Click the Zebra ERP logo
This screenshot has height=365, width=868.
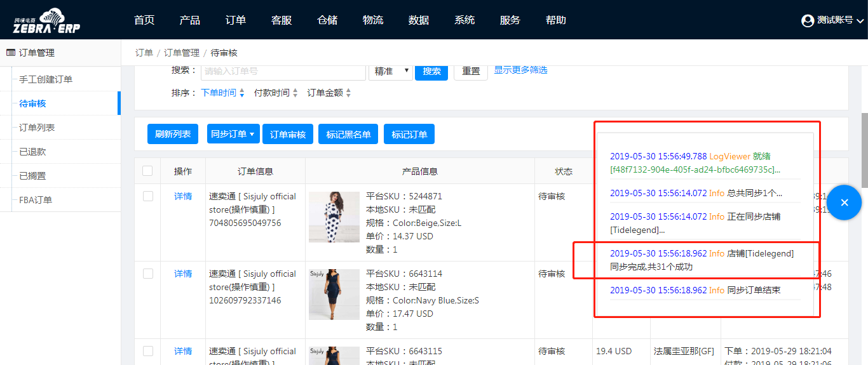[47, 21]
